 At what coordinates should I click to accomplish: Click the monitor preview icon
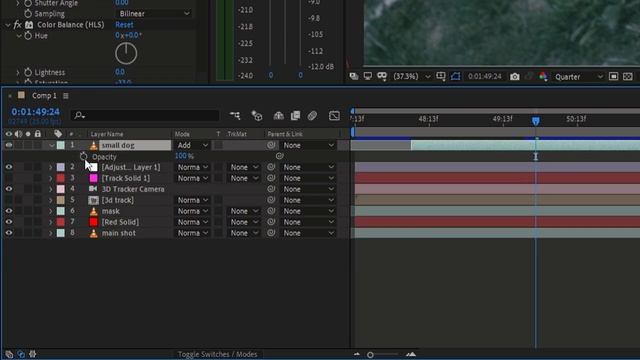(x=368, y=76)
